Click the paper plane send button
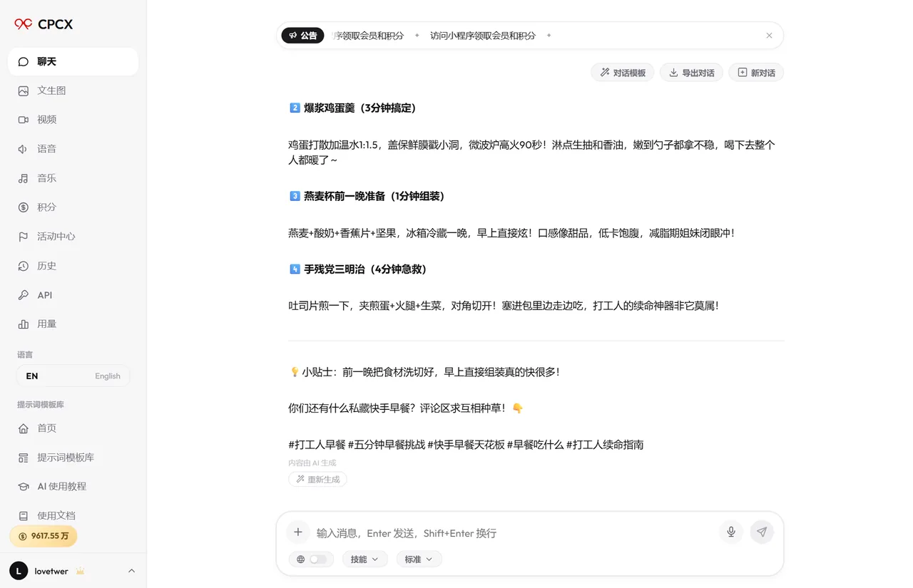Viewport: 913px width, 588px height. coord(762,532)
